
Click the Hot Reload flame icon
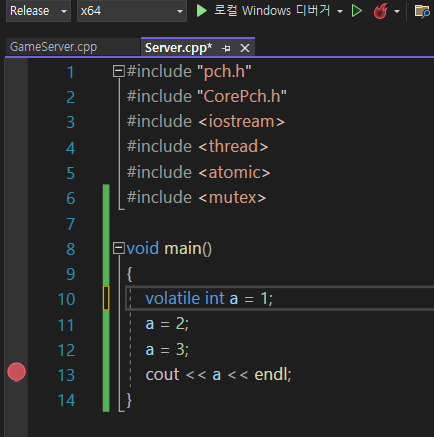coord(380,11)
